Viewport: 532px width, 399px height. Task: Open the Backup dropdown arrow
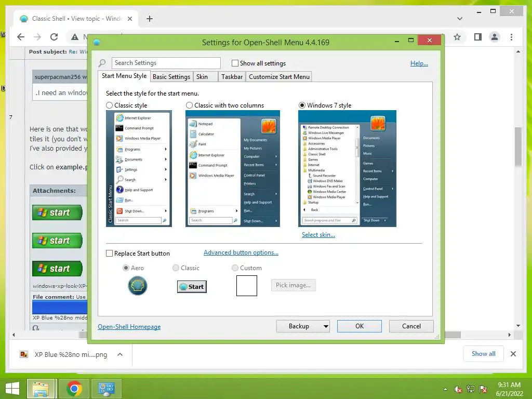click(326, 326)
